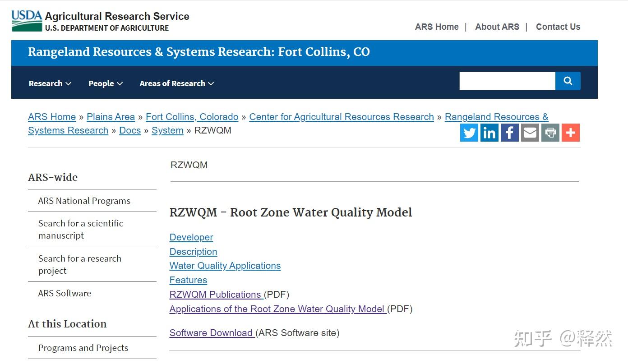
Task: Open Contact Us page
Action: (x=558, y=27)
